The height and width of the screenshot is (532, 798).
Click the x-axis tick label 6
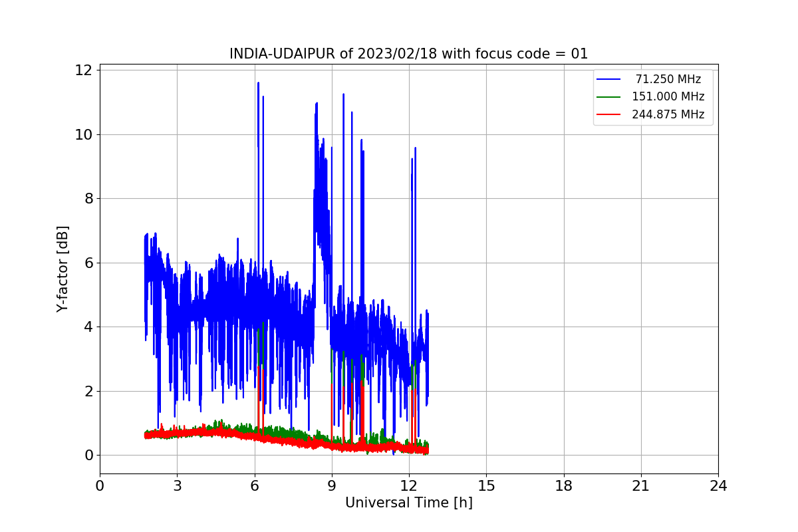[x=254, y=486]
